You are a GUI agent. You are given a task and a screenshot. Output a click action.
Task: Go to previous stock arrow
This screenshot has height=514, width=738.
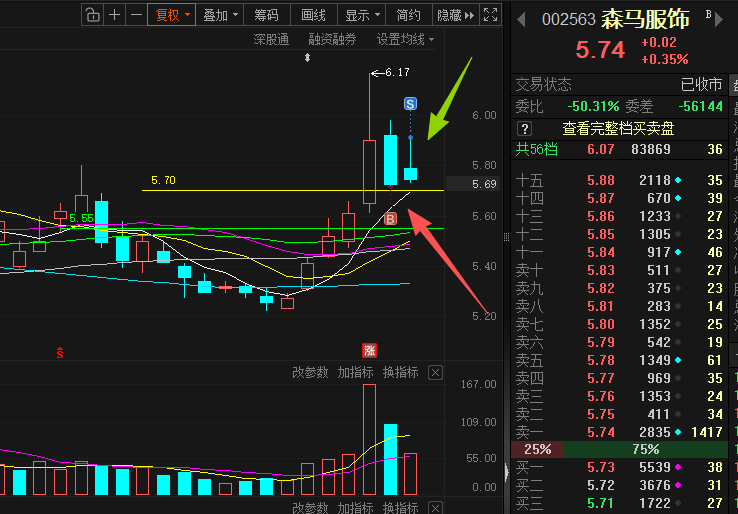521,20
